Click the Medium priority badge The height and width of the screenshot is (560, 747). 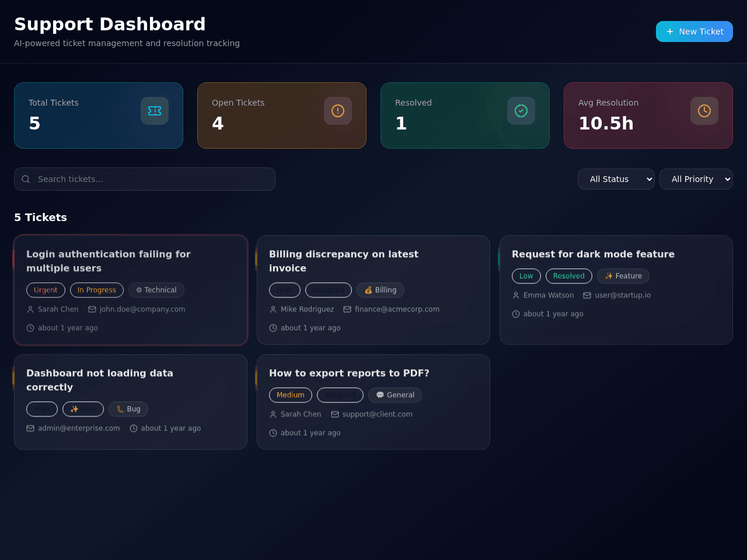click(x=291, y=395)
